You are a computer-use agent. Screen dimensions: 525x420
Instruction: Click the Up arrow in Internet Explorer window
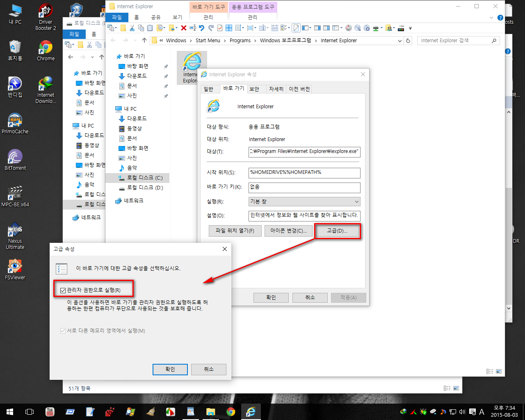coord(144,40)
